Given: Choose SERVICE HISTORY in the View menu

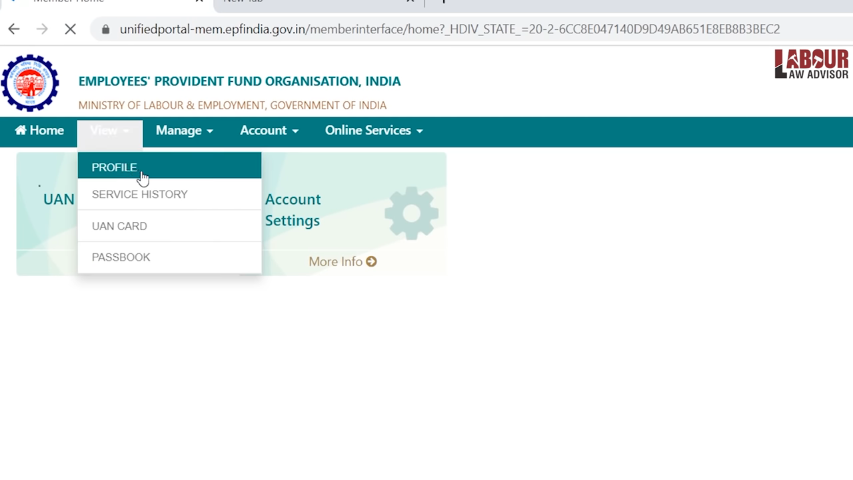Looking at the screenshot, I should coord(170,194).
